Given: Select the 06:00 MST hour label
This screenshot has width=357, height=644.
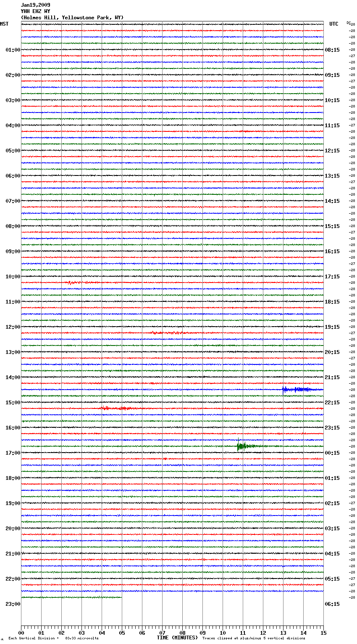Looking at the screenshot, I should 13,176.
